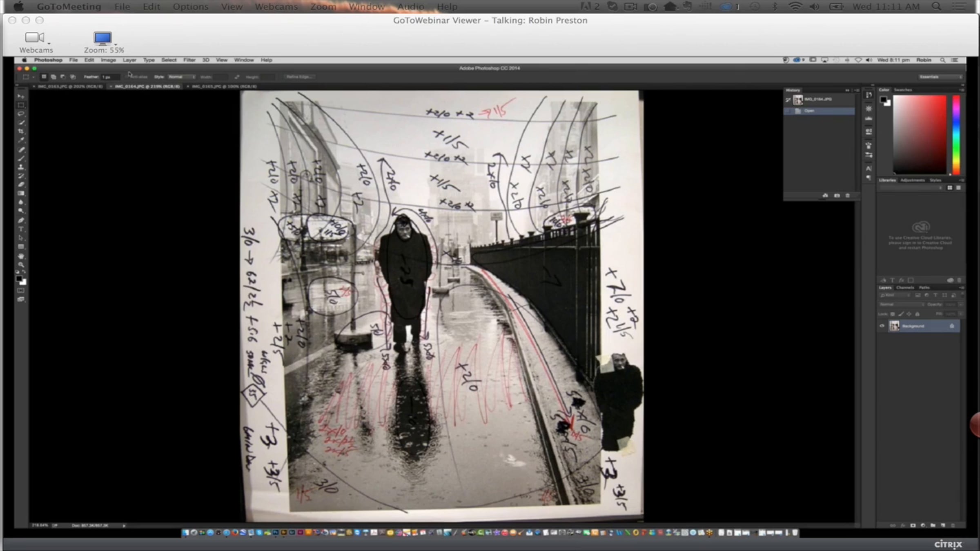
Task: Select the Lasso tool in Photoshop toolbar
Action: coord(21,114)
